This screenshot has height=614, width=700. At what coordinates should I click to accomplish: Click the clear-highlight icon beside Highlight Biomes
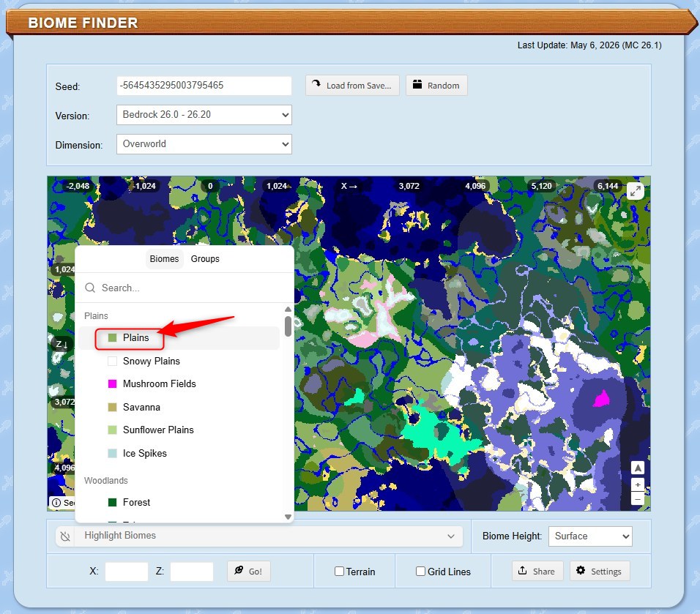pos(66,536)
